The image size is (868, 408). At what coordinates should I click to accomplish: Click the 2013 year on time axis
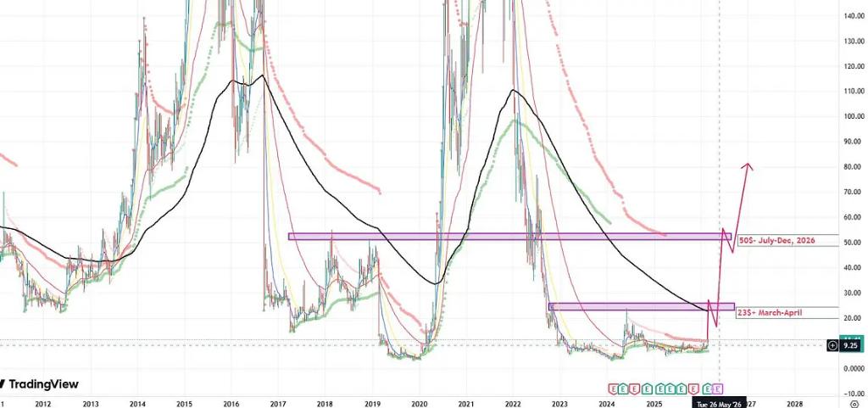point(90,404)
